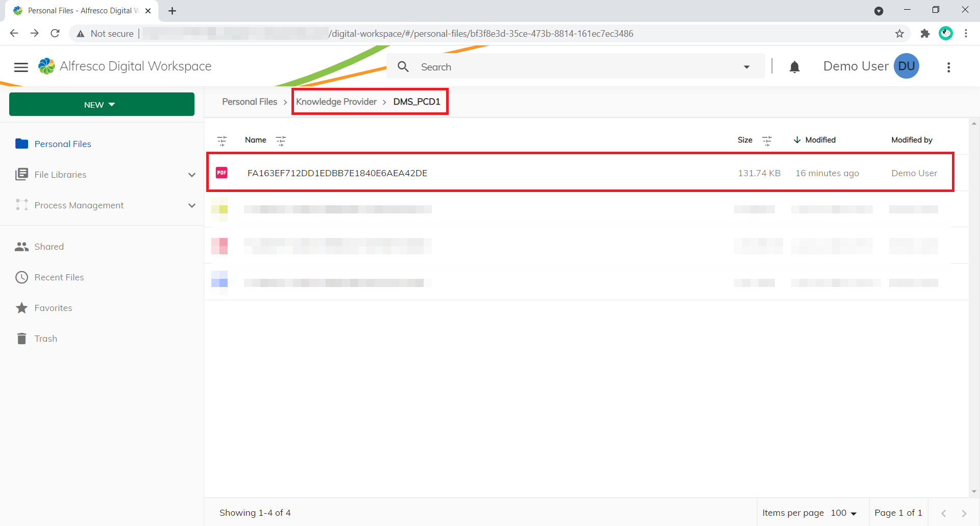Click the Demo User DU avatar
The image size is (980, 526).
coord(906,66)
